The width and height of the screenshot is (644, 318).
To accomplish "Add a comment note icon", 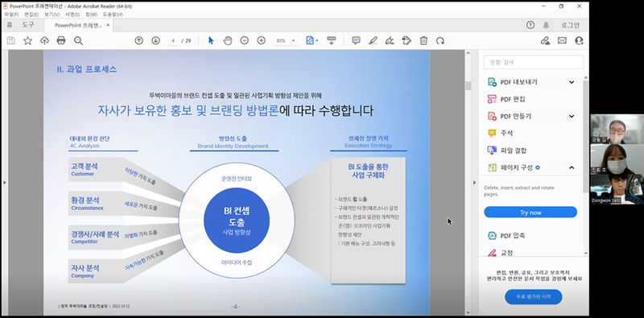I will (x=356, y=41).
